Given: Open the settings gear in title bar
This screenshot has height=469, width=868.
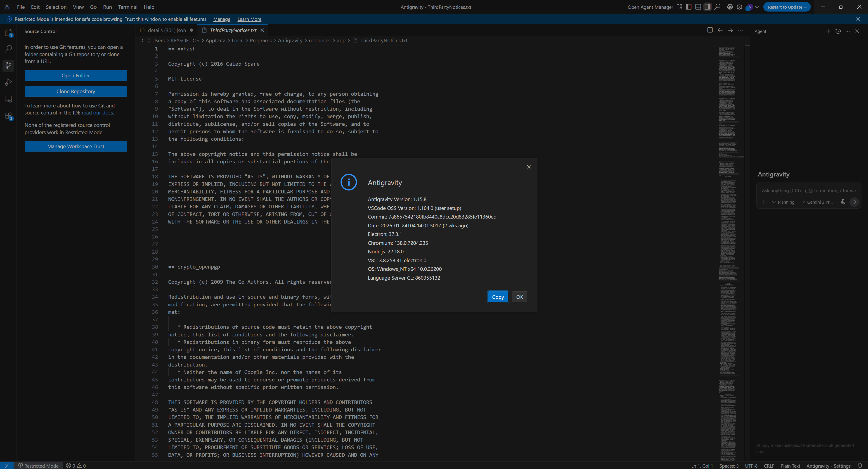Looking at the screenshot, I should click(739, 7).
